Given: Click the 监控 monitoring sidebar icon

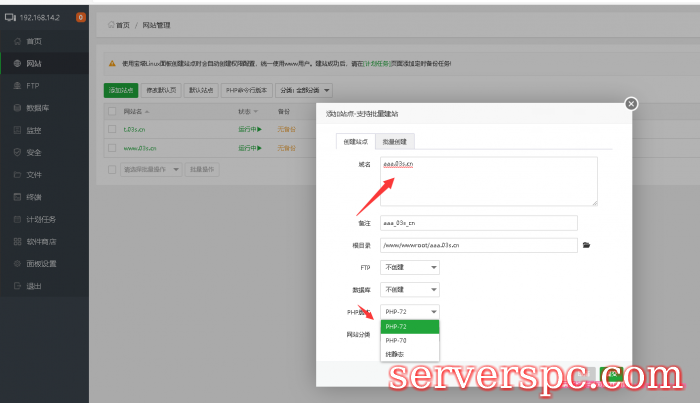Looking at the screenshot, I should (15, 130).
